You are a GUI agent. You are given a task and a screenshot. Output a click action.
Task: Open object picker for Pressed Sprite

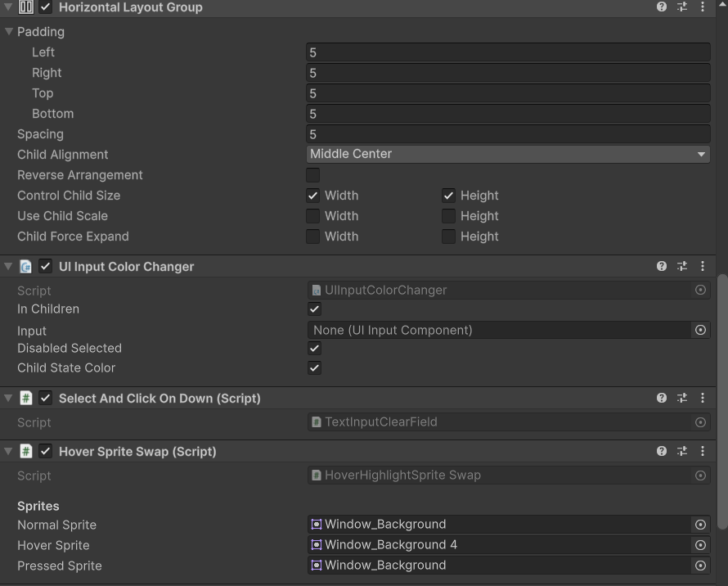pos(700,566)
